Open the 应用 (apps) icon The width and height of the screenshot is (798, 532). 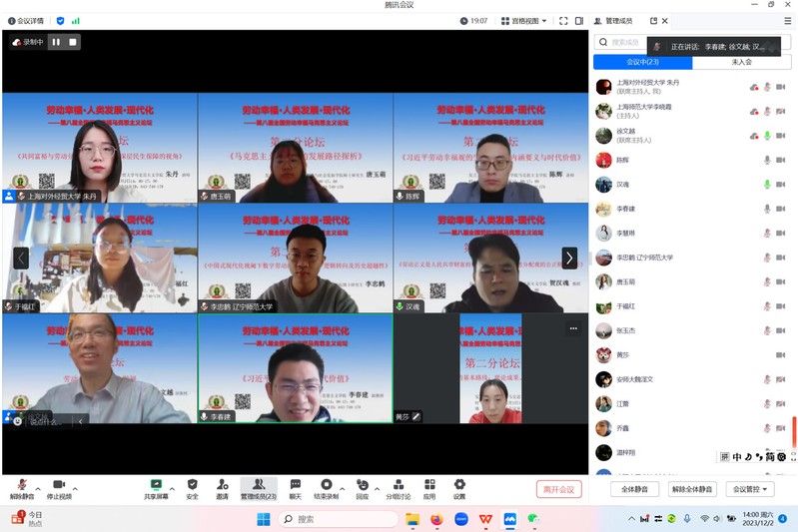point(429,485)
